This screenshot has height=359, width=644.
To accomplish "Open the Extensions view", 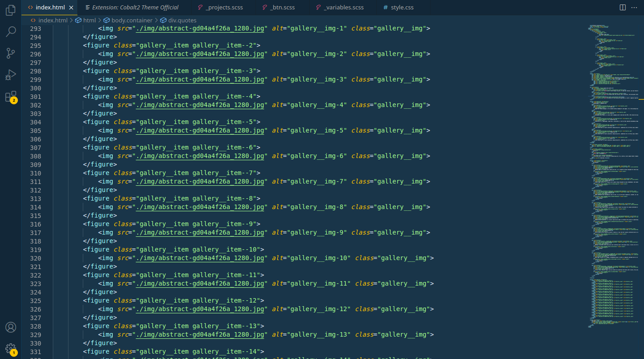I will point(11,96).
